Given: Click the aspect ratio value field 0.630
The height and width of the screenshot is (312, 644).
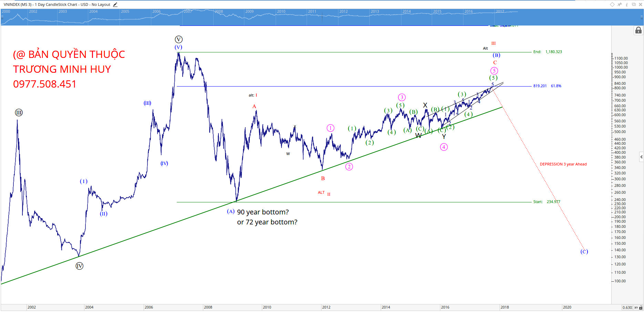Looking at the screenshot, I should click(627, 308).
